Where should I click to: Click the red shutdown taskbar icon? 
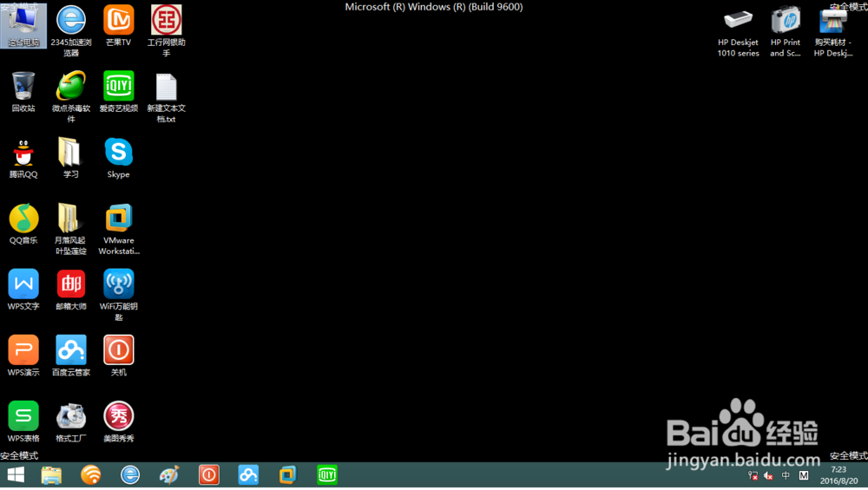[208, 474]
